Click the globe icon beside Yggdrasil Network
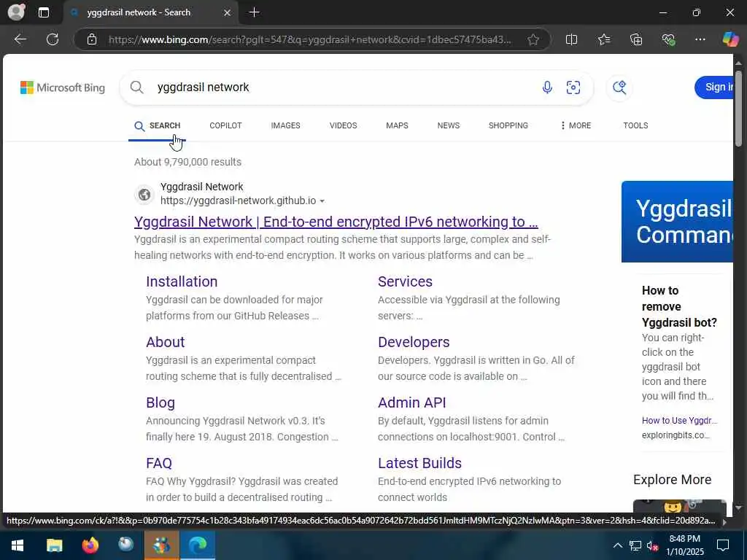 point(144,194)
